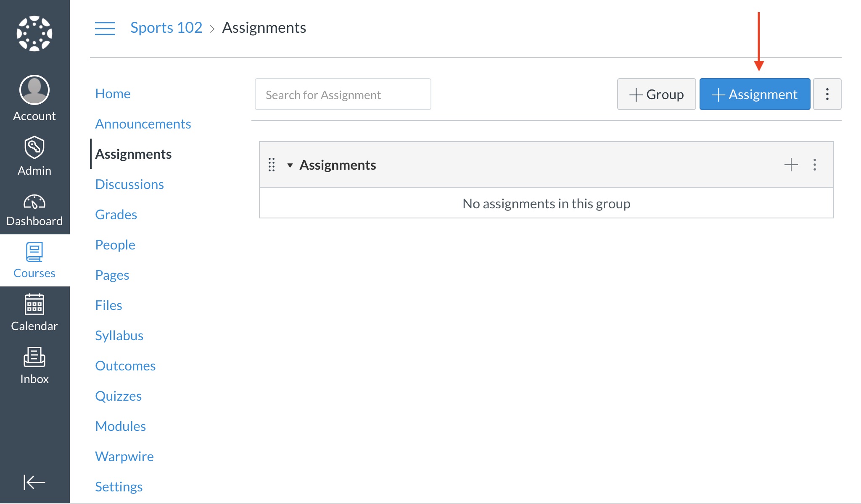Viewport: 861px width, 504px height.
Task: Open the Account profile avatar
Action: (34, 90)
